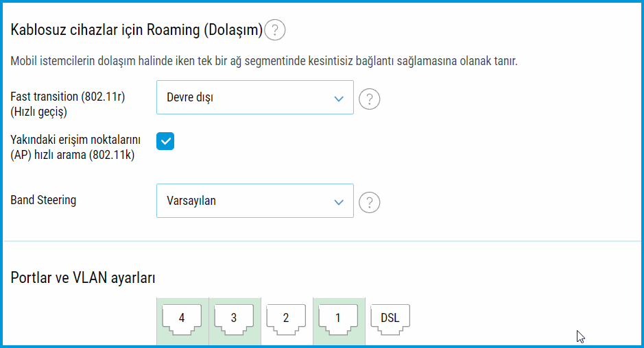Image resolution: width=644 pixels, height=348 pixels.
Task: Click the Band Steering label
Action: [x=43, y=200]
